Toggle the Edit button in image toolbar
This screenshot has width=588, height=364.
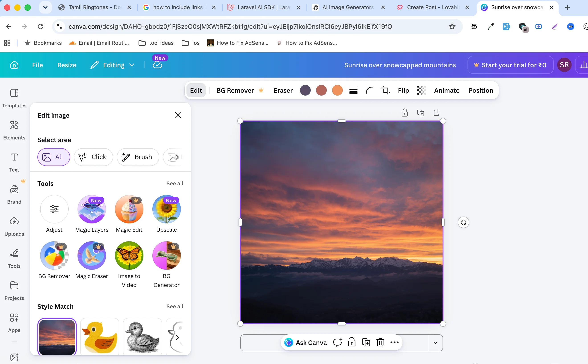tap(196, 90)
